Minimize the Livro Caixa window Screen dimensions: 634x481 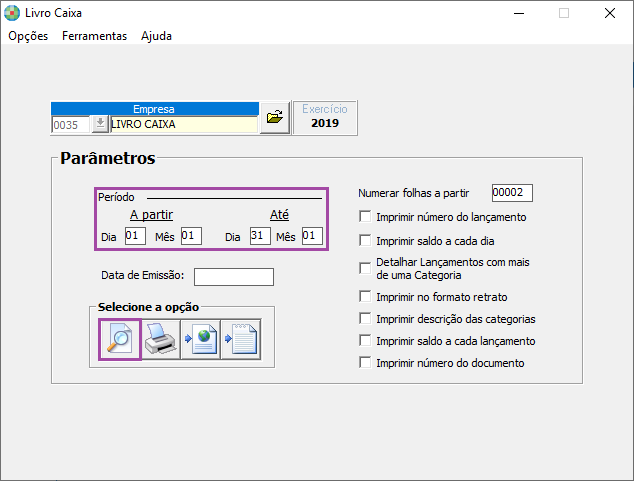pos(519,13)
